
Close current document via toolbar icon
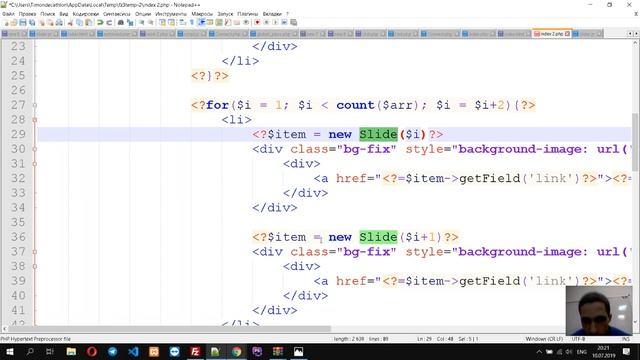point(42,22)
